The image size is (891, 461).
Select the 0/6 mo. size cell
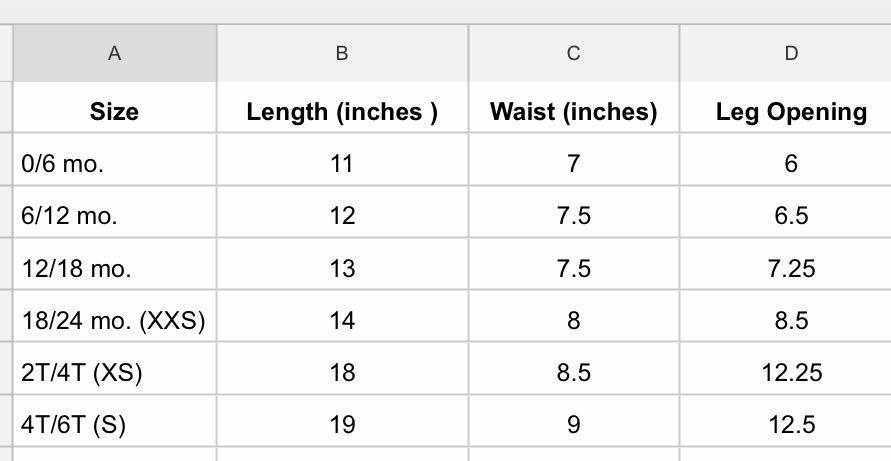pos(114,164)
